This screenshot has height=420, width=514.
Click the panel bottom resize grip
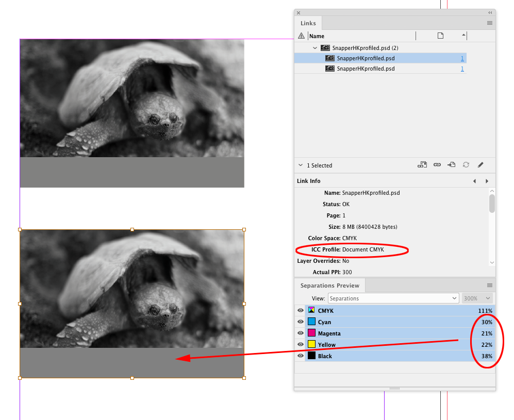coord(394,388)
